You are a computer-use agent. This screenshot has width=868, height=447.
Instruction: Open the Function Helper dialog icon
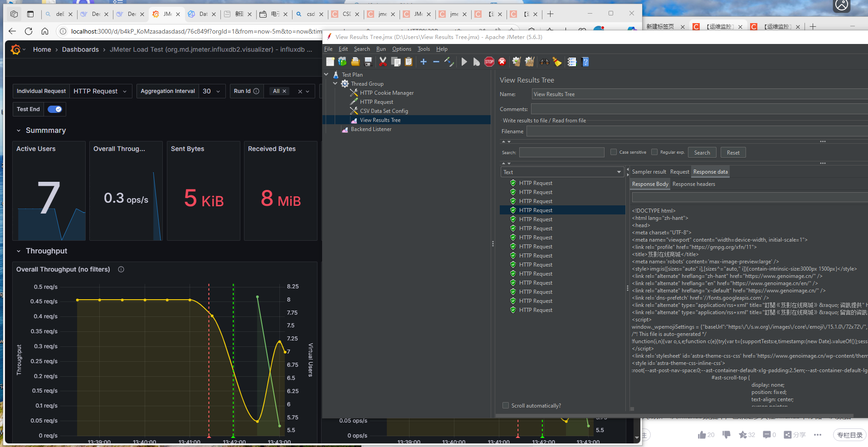tap(572, 62)
